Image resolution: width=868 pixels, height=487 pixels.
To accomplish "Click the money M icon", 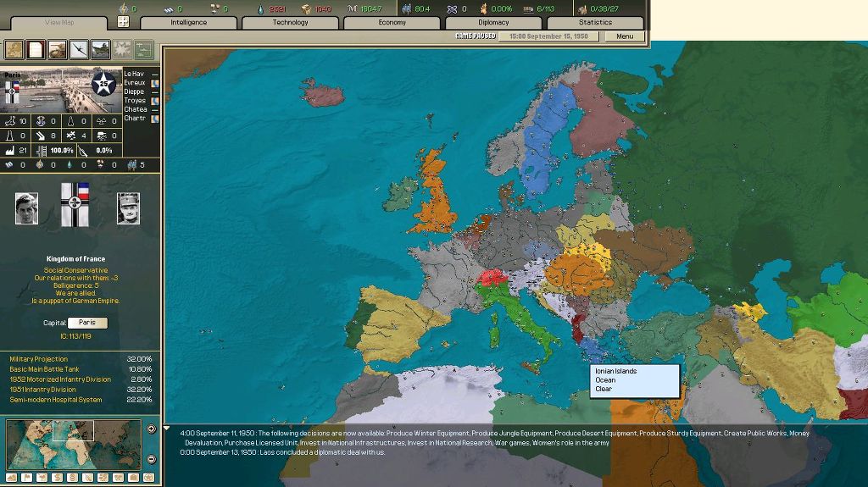I will pos(352,8).
